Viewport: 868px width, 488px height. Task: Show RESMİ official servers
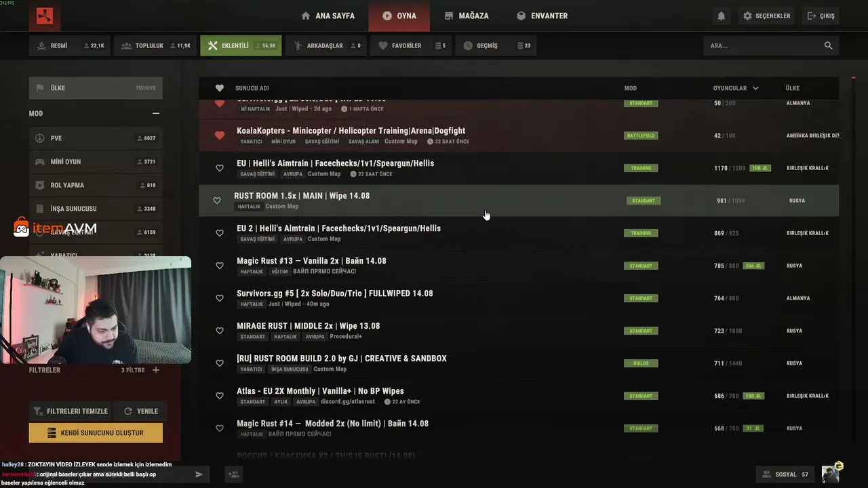(70, 45)
